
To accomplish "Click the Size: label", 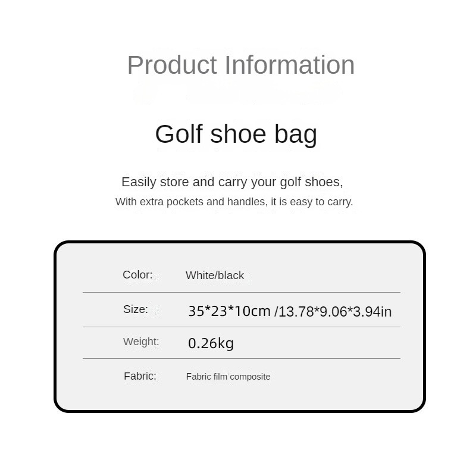I will [136, 309].
